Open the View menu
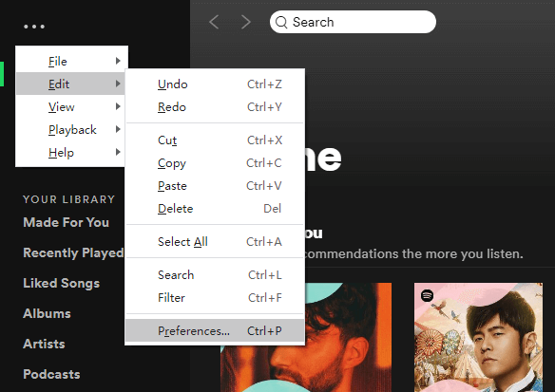 click(x=70, y=106)
